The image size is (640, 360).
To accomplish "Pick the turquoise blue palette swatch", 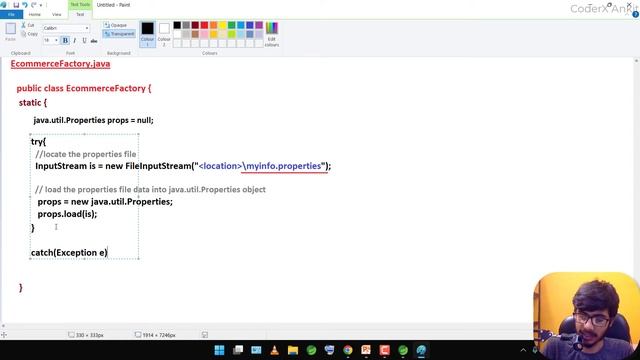I will [x=241, y=25].
